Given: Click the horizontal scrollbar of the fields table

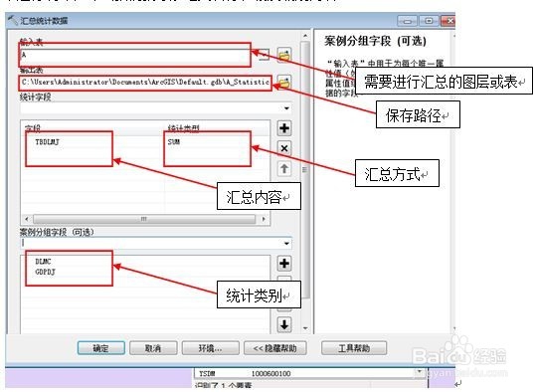Looking at the screenshot, I should (x=145, y=219).
